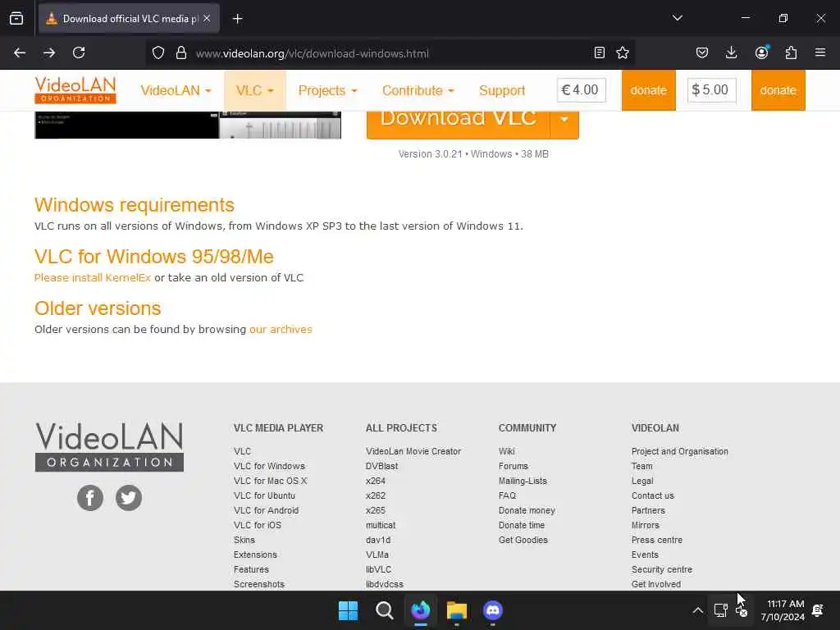Open the Please install KernelEx link
This screenshot has width=840, height=630.
[93, 277]
